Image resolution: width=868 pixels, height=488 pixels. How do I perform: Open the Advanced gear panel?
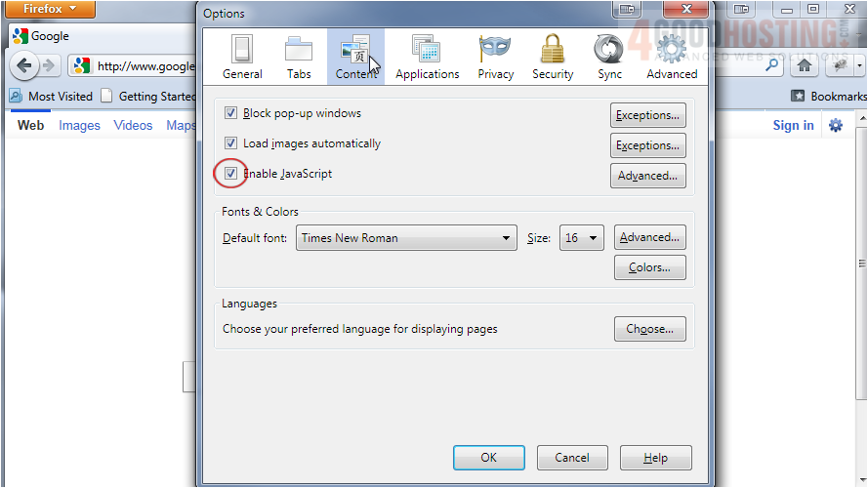[672, 57]
